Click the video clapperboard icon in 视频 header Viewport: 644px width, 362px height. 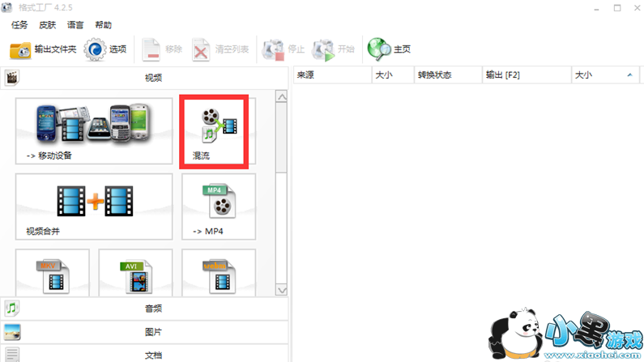point(12,78)
